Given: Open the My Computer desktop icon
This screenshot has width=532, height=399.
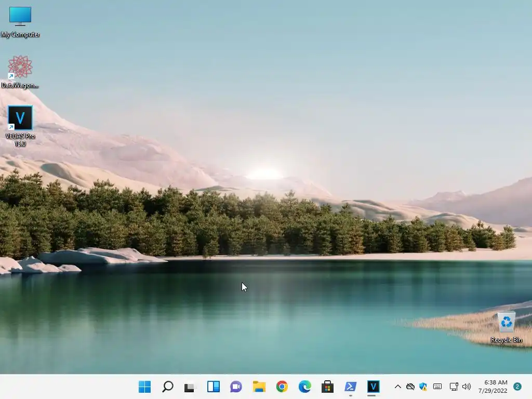Looking at the screenshot, I should point(20,21).
